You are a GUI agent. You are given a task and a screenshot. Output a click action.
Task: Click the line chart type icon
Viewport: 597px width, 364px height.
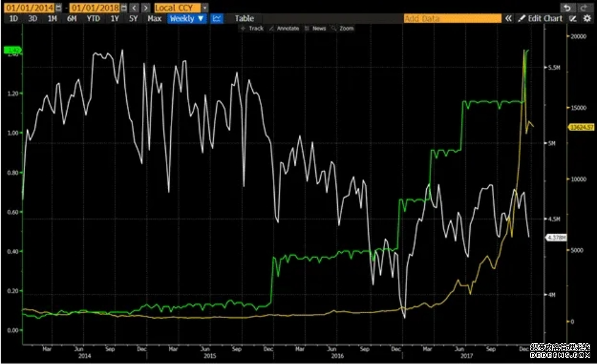(x=217, y=18)
